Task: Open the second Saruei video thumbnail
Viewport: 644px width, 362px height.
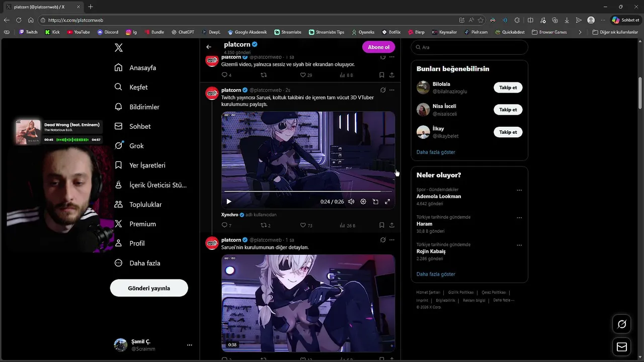Action: [x=308, y=303]
